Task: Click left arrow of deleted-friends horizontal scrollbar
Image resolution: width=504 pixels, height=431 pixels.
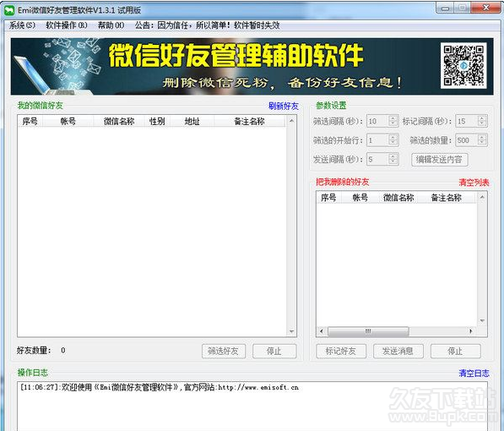Action: 322,331
